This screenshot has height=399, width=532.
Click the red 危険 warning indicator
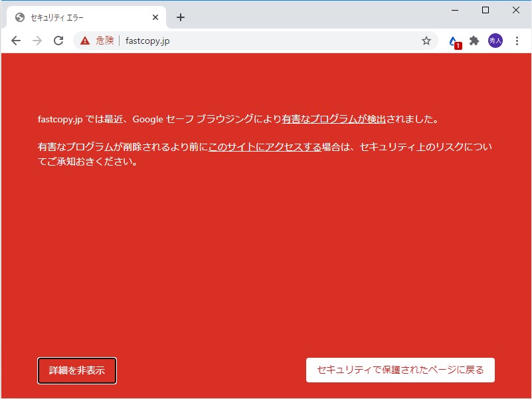point(98,40)
